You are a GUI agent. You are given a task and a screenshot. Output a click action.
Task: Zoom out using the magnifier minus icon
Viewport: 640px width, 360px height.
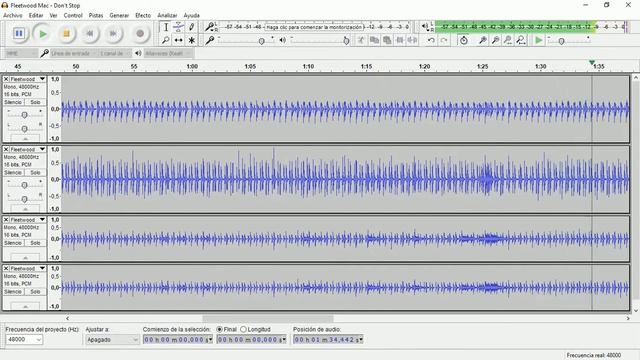tap(496, 40)
